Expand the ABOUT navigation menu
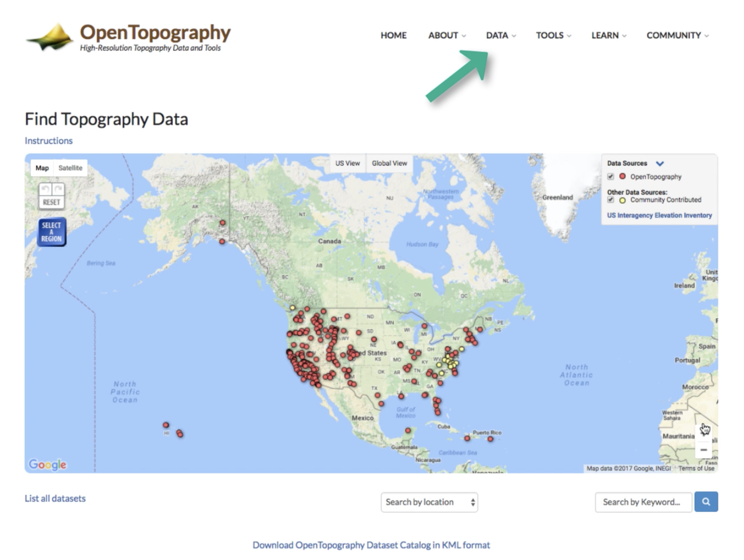 point(447,35)
